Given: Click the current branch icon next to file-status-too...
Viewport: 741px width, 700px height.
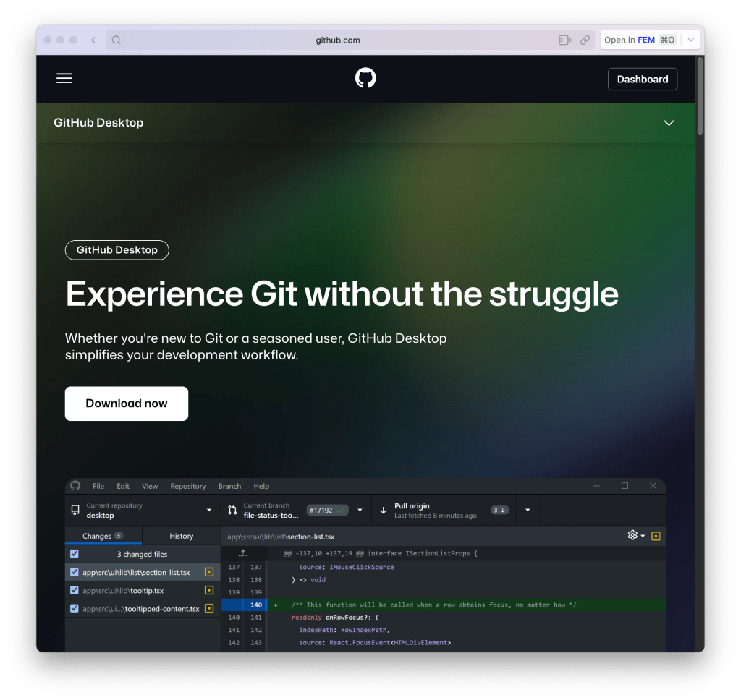Looking at the screenshot, I should [230, 511].
